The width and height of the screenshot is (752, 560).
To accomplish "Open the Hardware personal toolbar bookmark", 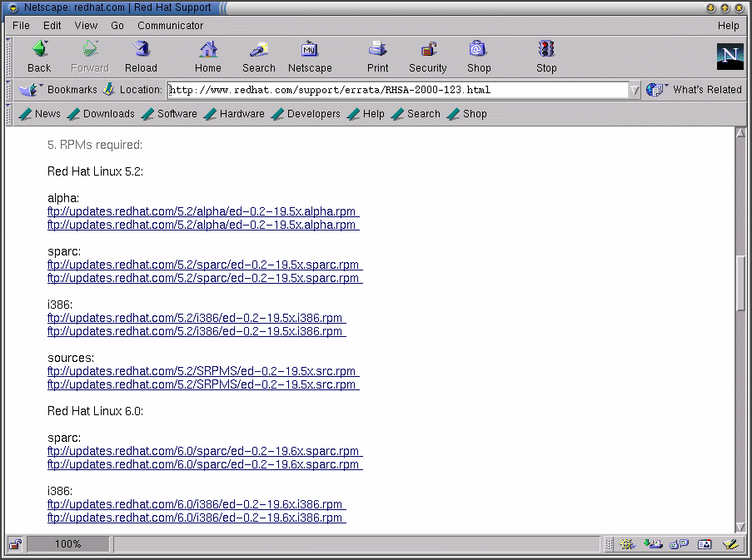I will tap(234, 114).
